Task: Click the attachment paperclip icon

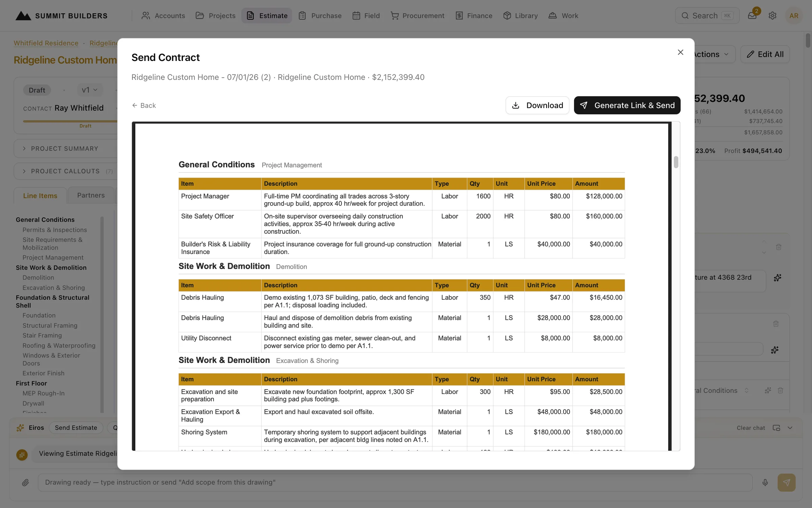Action: [x=25, y=482]
